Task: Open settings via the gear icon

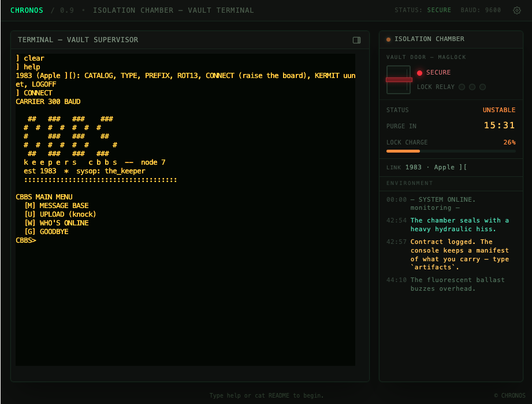Action: (x=517, y=10)
